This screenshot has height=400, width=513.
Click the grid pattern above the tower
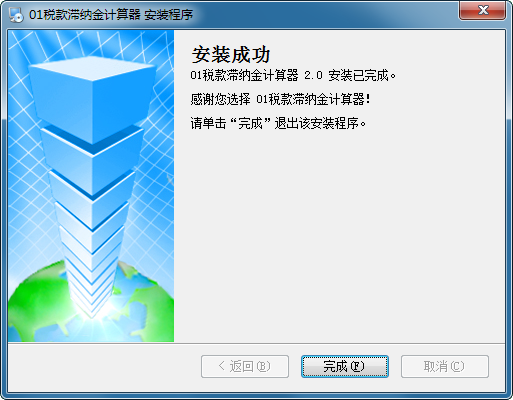pyautogui.click(x=100, y=42)
